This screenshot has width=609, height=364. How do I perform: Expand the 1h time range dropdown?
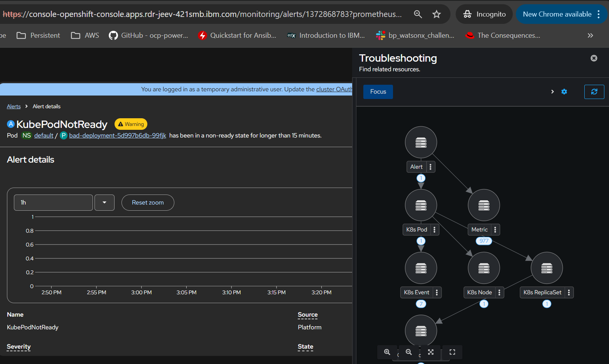105,203
